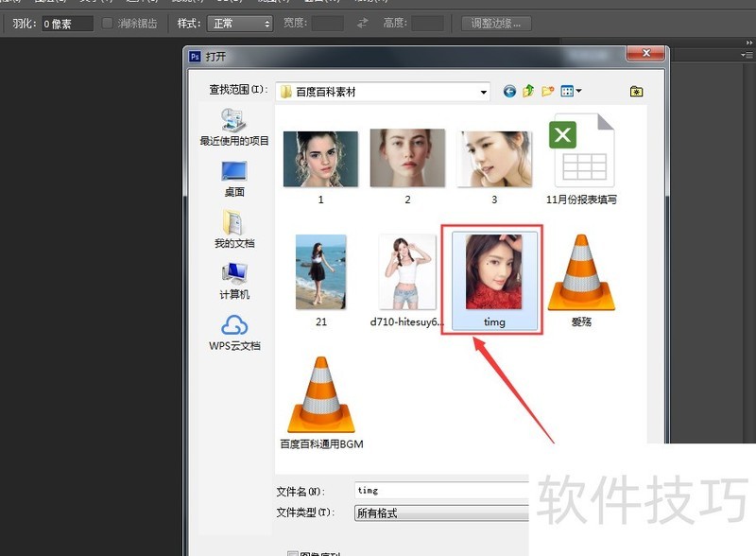The width and height of the screenshot is (756, 556).
Task: Open Recent Items (最近使用的项目) shortcut
Action: pyautogui.click(x=234, y=128)
